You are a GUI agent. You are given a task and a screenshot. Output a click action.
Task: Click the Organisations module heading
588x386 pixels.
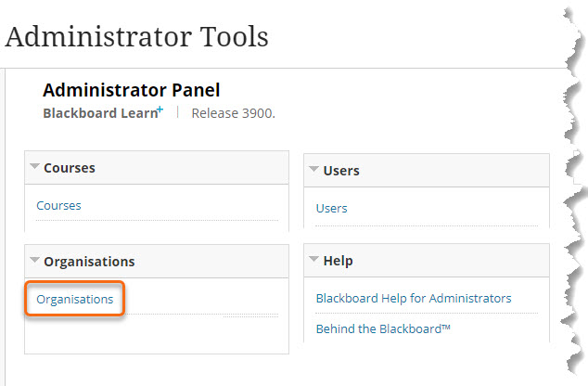[89, 262]
